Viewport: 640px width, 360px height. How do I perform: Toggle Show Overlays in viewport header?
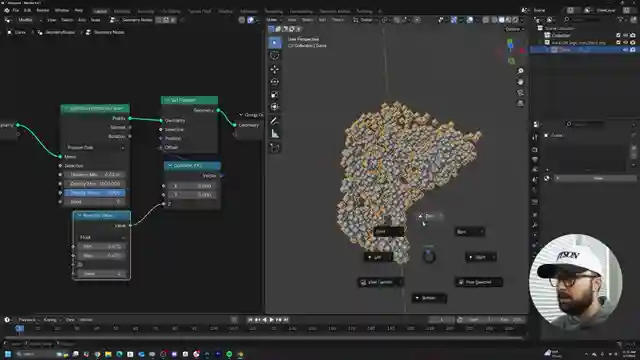pyautogui.click(x=470, y=20)
